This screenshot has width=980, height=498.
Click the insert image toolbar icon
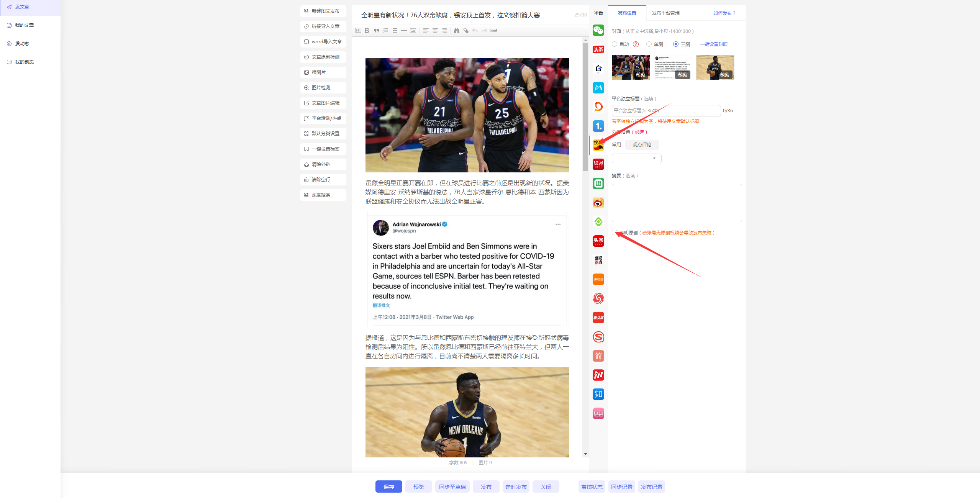point(413,31)
